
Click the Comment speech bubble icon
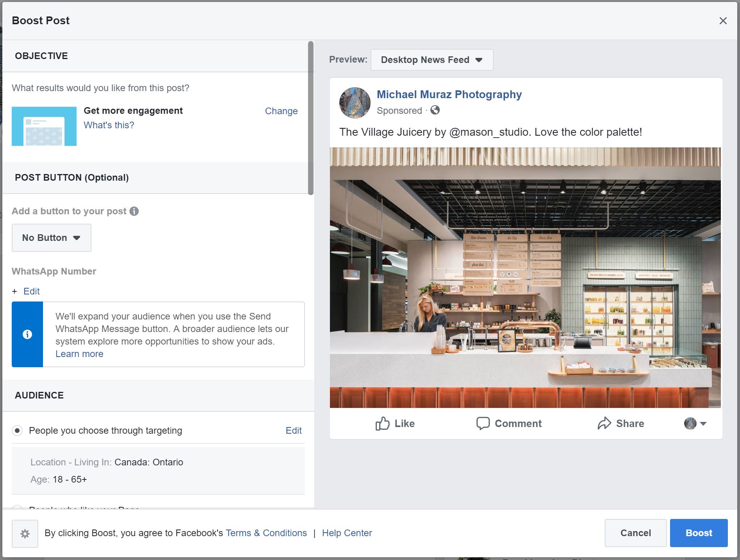click(x=483, y=424)
